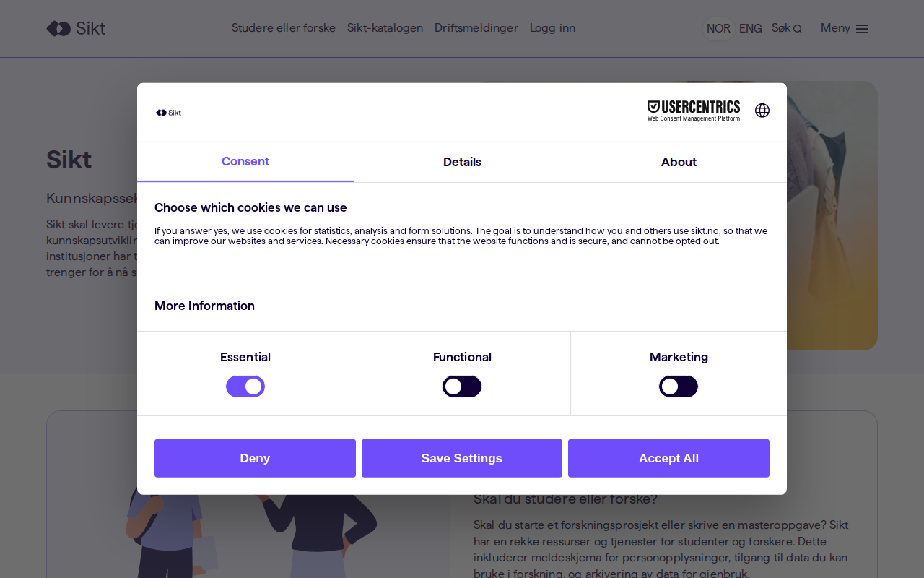
Task: Click the search magnifier icon
Action: [x=797, y=29]
